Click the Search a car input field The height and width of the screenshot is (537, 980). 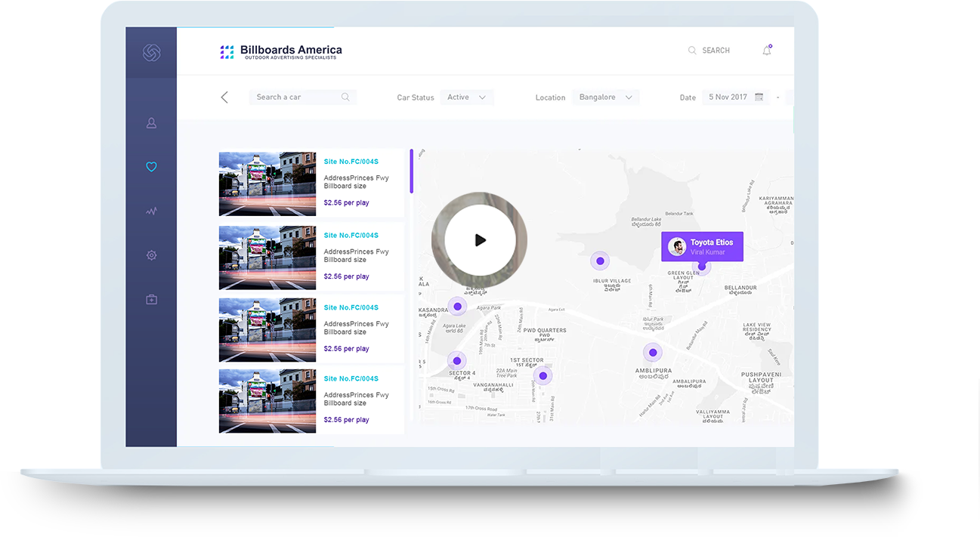[302, 97]
